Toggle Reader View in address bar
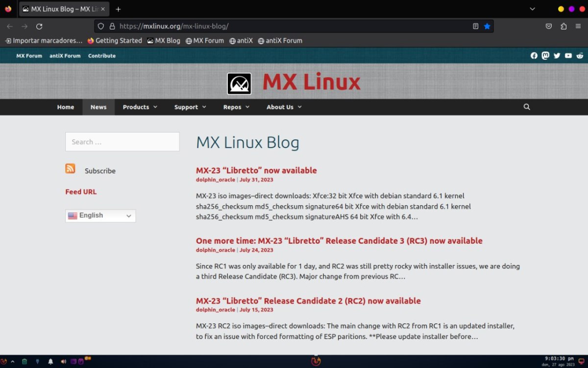 tap(475, 26)
